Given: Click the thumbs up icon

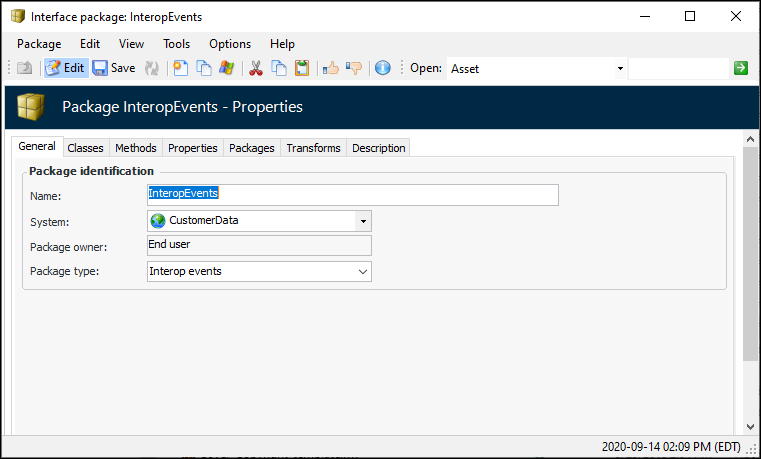Looking at the screenshot, I should pos(331,68).
